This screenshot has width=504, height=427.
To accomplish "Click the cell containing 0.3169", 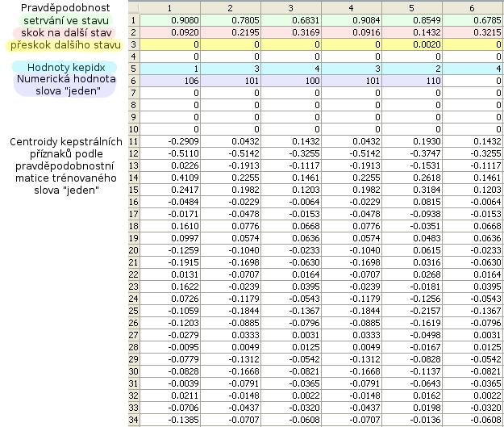I will (x=291, y=32).
